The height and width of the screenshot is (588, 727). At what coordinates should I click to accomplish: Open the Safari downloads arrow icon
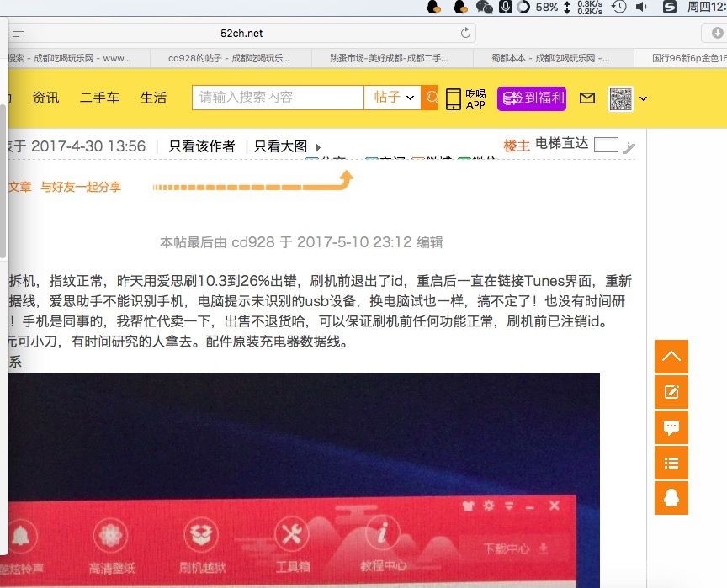coord(717,33)
